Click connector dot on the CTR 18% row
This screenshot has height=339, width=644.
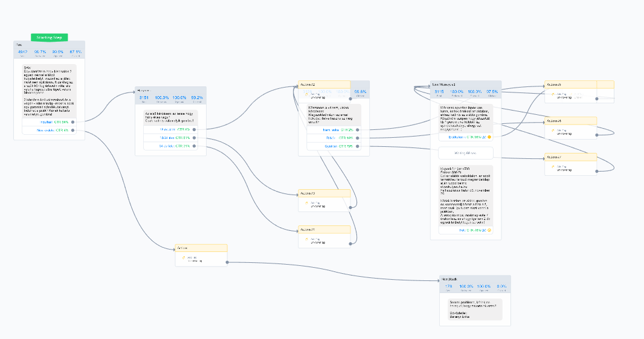(x=357, y=138)
